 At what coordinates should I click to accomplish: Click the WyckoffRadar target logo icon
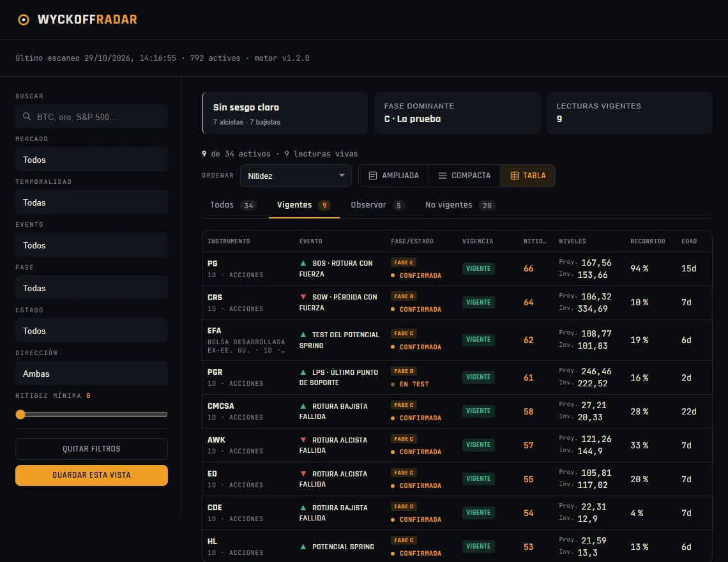(x=23, y=20)
